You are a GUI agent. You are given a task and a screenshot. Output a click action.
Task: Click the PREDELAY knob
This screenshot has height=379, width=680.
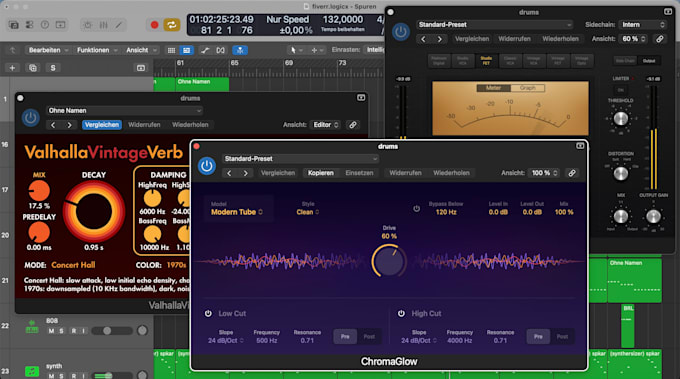[39, 233]
